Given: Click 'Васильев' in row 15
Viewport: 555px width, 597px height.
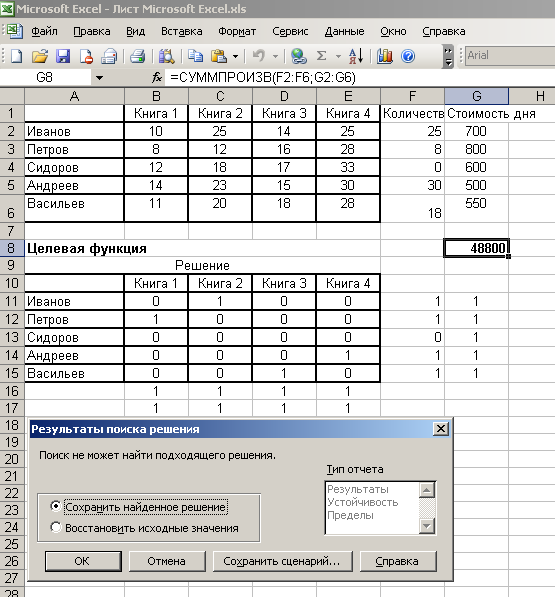Looking at the screenshot, I should (x=75, y=373).
